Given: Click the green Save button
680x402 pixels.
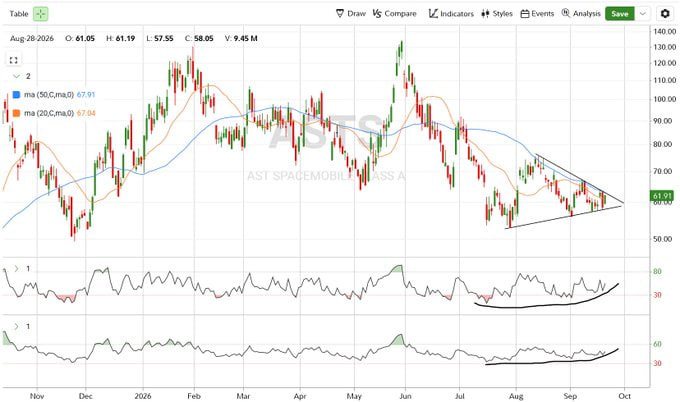Looking at the screenshot, I should coord(620,14).
